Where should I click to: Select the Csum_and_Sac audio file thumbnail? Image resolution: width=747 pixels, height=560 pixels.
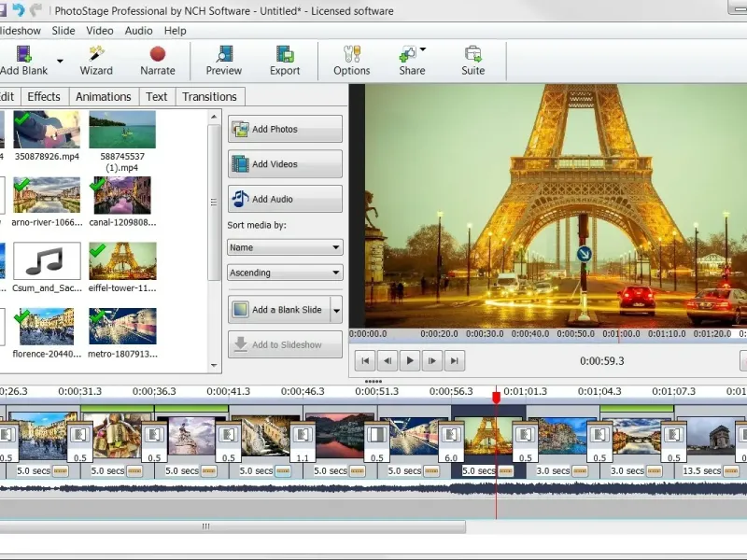pyautogui.click(x=47, y=261)
